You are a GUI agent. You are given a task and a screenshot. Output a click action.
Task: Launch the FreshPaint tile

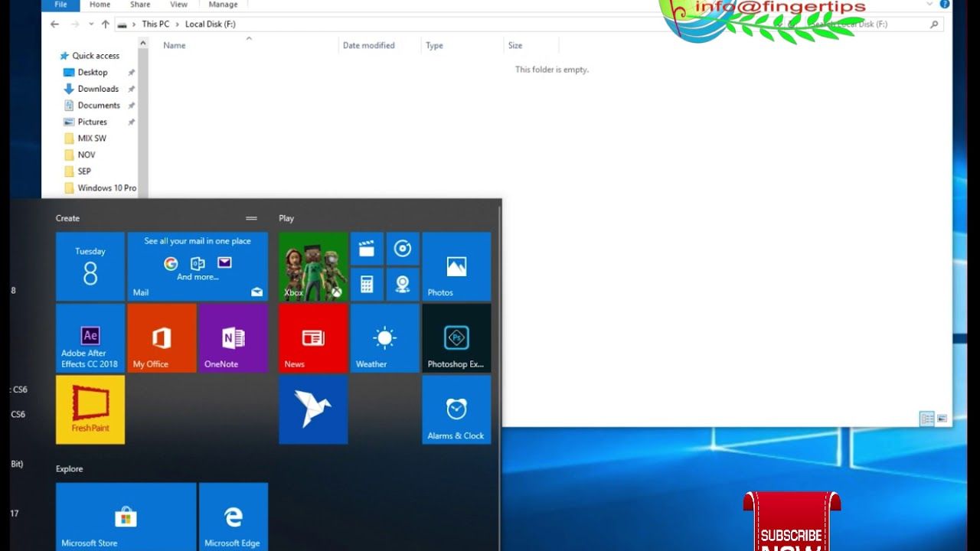tap(90, 409)
